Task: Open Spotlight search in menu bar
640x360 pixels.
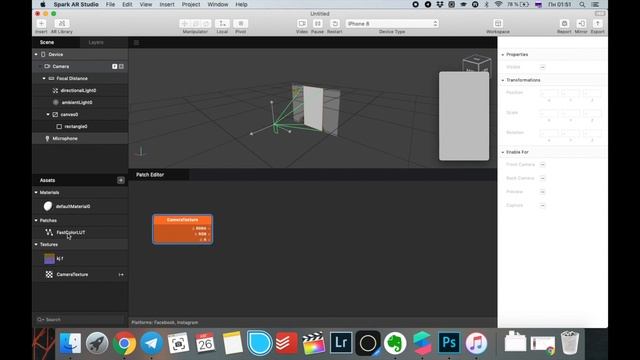Action: [582, 4]
